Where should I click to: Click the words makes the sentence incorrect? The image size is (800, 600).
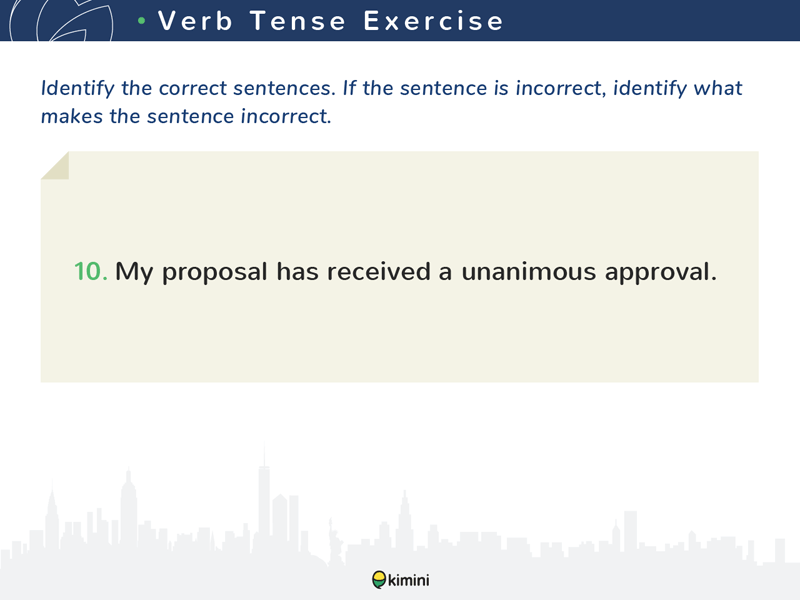(186, 116)
